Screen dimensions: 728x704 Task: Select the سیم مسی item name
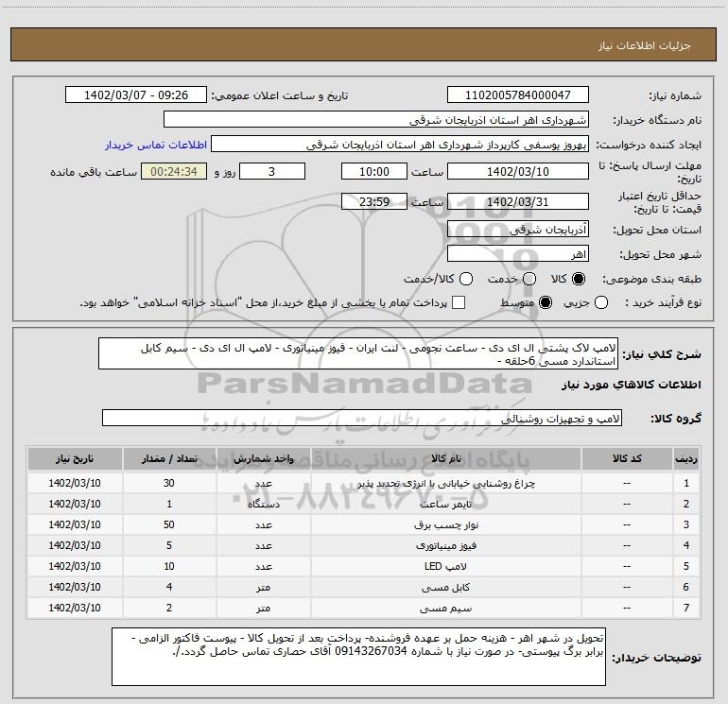pyautogui.click(x=445, y=608)
